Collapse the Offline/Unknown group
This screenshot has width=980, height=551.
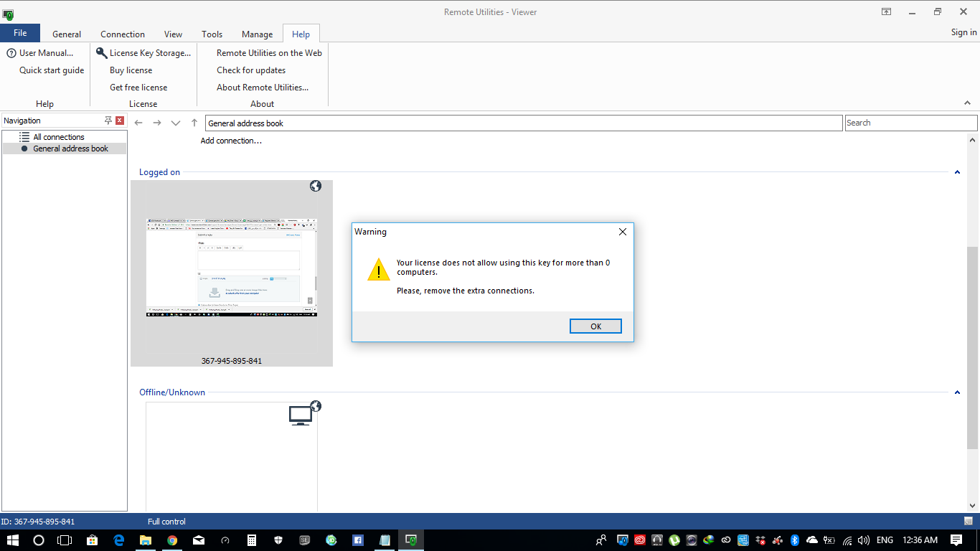coord(957,392)
